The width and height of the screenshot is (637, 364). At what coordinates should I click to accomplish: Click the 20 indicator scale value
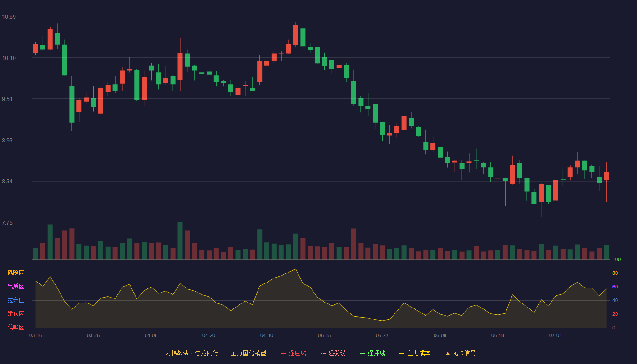point(615,314)
